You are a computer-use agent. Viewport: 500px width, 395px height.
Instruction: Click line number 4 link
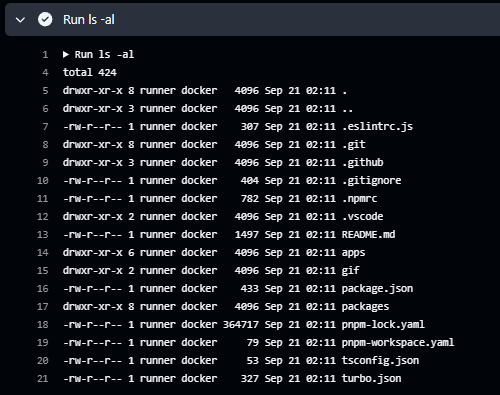tap(45, 72)
